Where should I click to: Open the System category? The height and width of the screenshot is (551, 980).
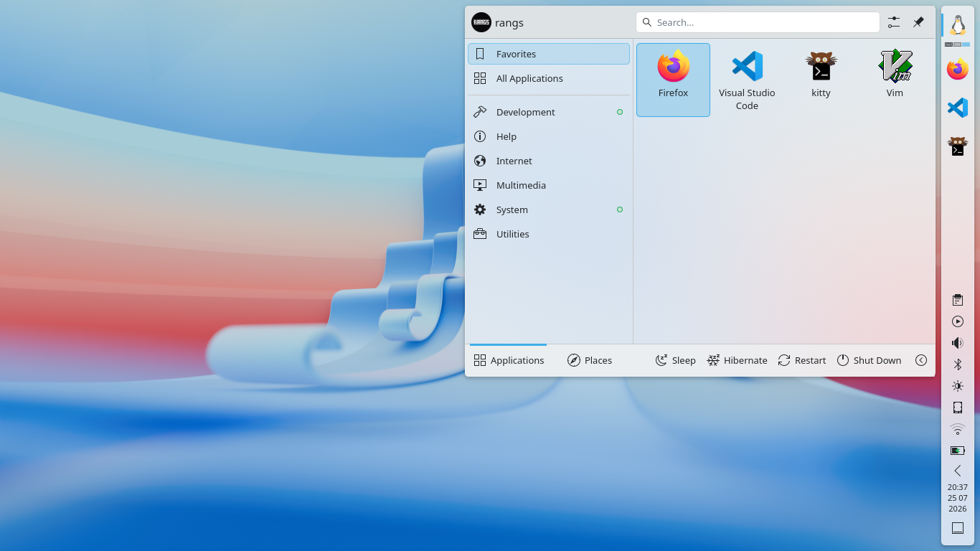(x=549, y=209)
